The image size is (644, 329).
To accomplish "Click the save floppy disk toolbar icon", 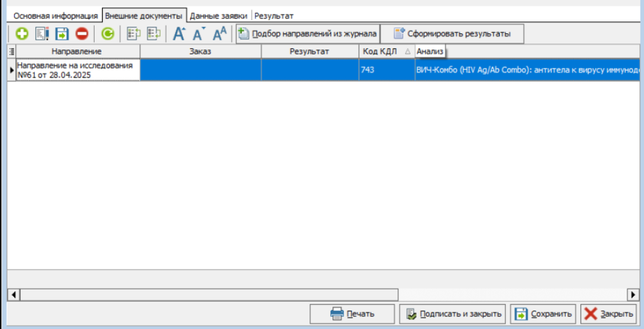I will point(62,34).
